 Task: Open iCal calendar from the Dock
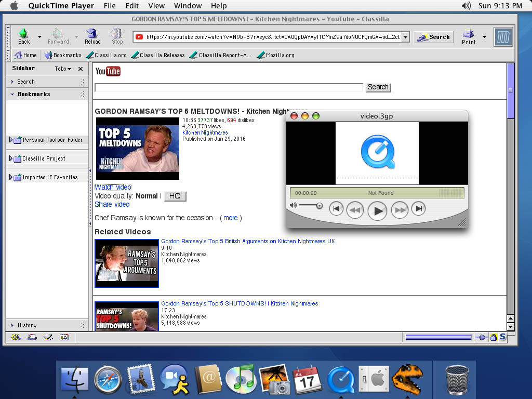[307, 379]
